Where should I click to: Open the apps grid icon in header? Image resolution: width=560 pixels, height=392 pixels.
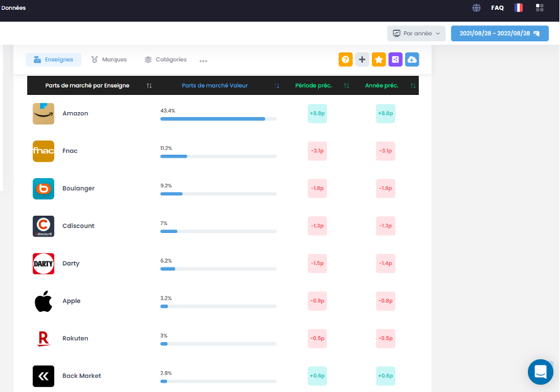[x=540, y=8]
